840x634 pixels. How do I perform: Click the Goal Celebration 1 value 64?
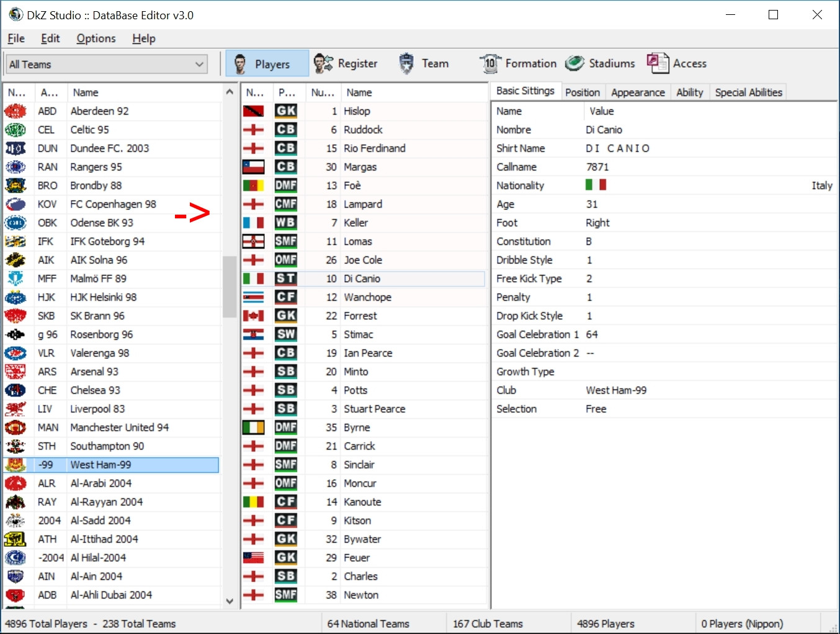coord(592,334)
